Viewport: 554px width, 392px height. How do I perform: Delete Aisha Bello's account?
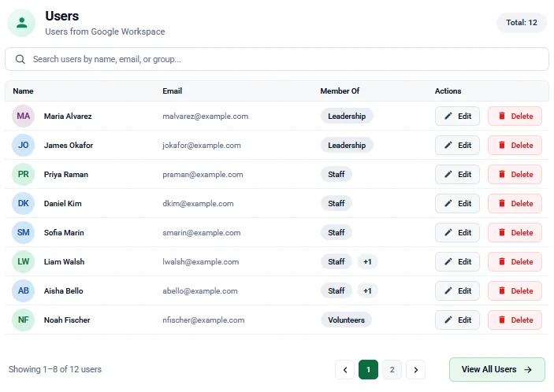pyautogui.click(x=515, y=290)
